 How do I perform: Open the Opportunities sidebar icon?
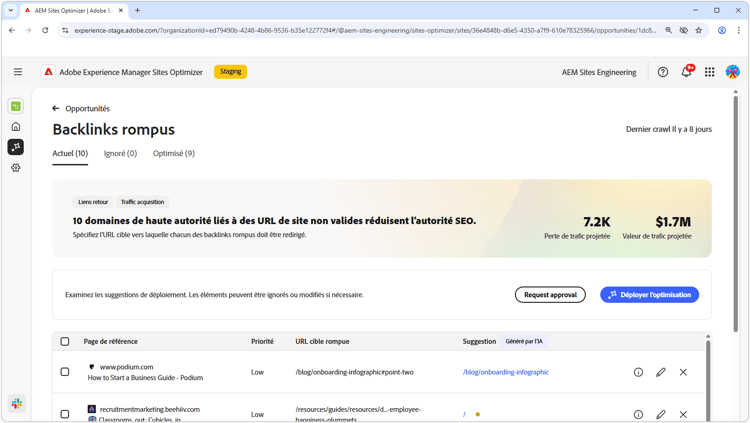16,147
